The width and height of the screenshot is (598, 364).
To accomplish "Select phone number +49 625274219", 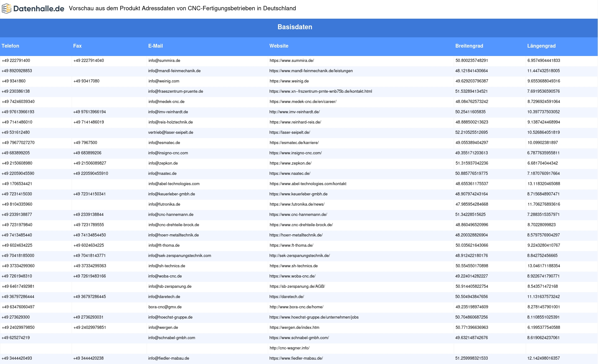I will click(16, 338).
